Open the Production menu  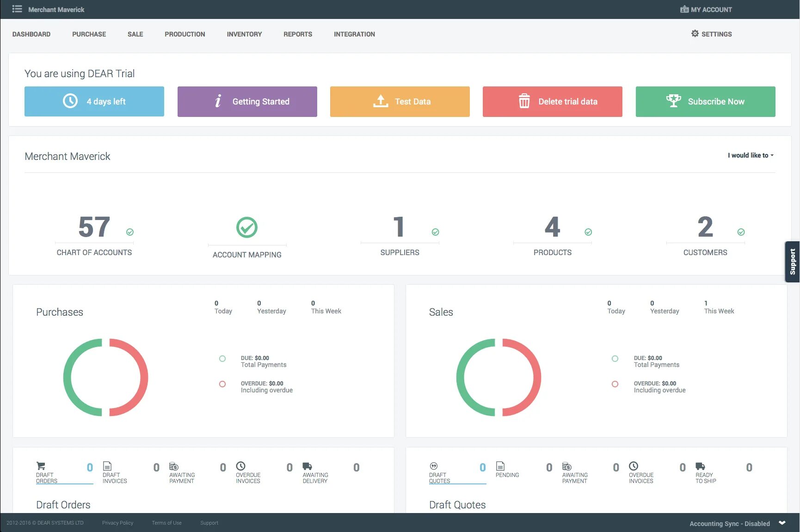pos(185,34)
